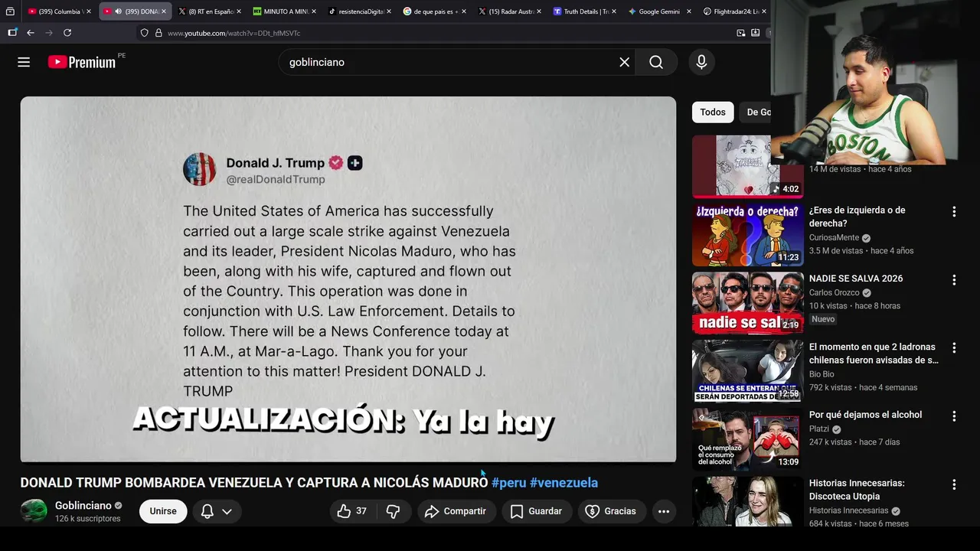Follow the #venezuela hashtag link

(563, 483)
